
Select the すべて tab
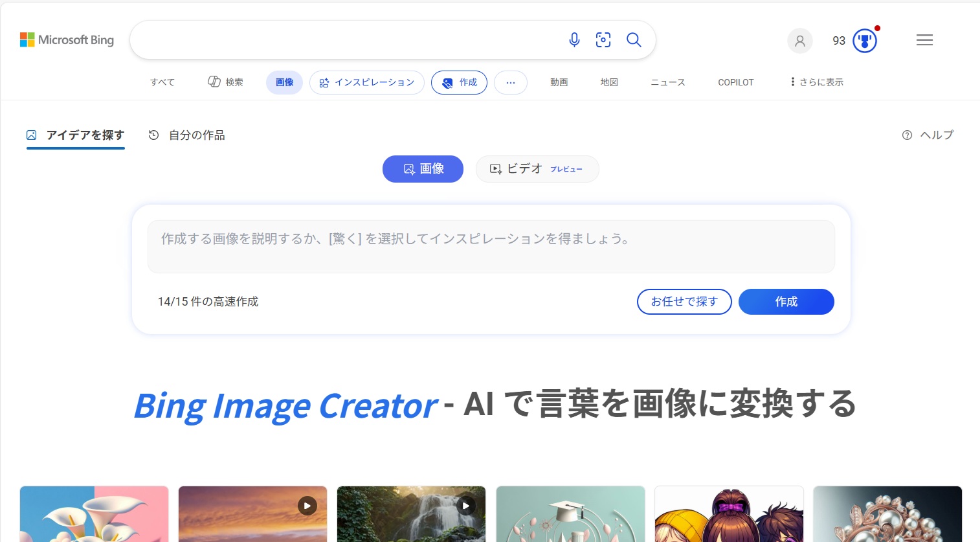[x=162, y=82]
